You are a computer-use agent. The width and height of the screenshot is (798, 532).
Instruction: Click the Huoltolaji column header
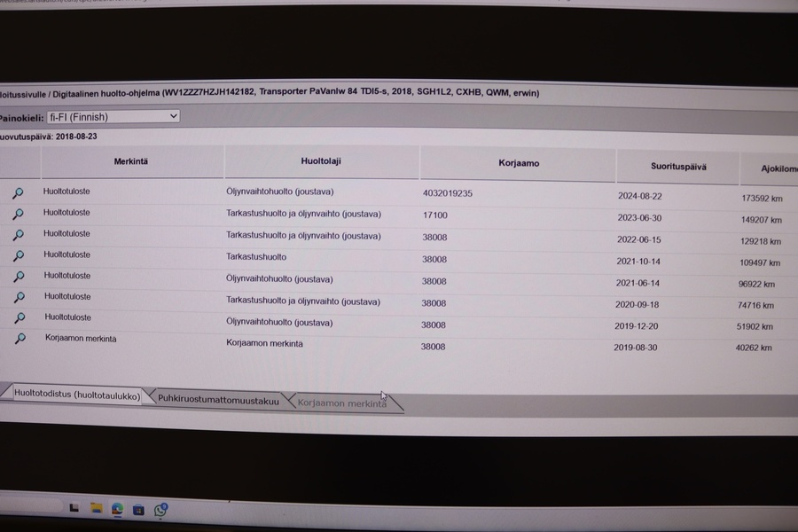click(x=321, y=161)
